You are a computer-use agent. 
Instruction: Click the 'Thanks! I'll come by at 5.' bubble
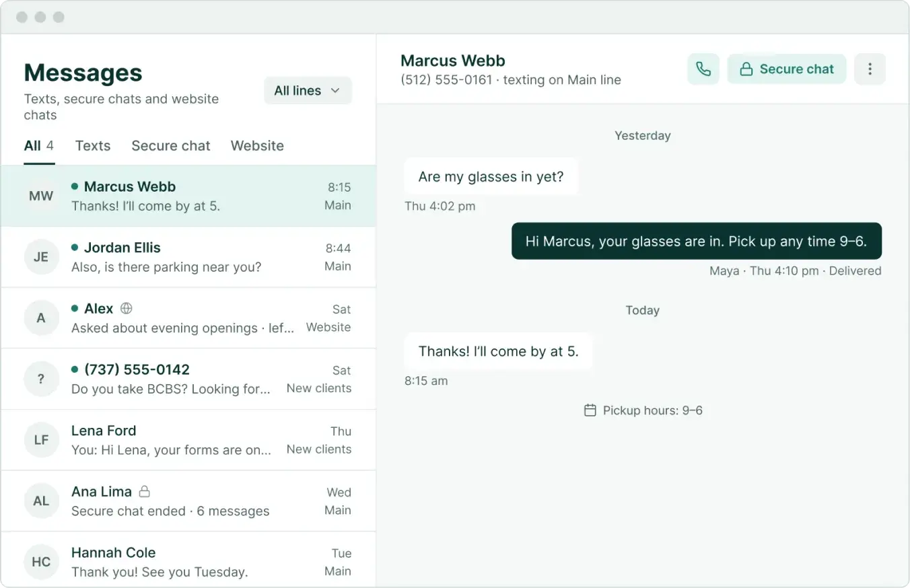click(498, 351)
